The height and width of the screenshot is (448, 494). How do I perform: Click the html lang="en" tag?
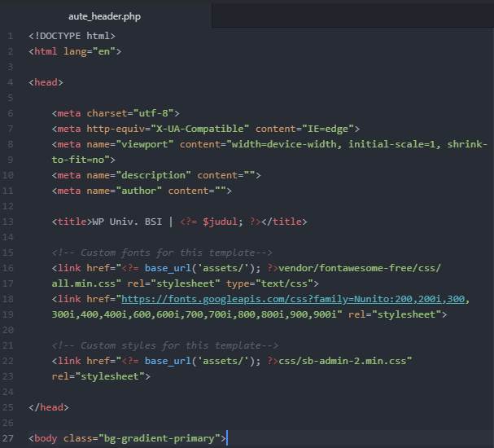75,51
